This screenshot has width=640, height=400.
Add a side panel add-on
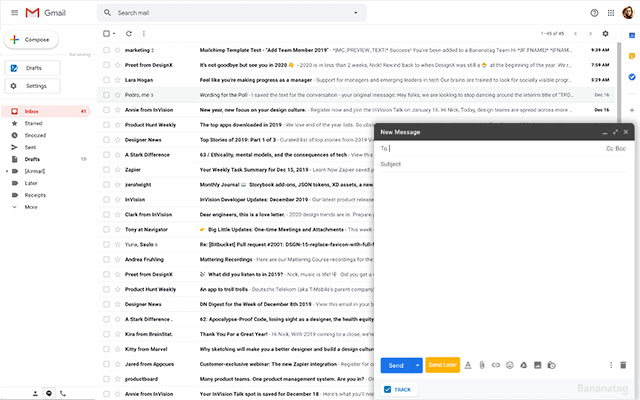point(632,110)
